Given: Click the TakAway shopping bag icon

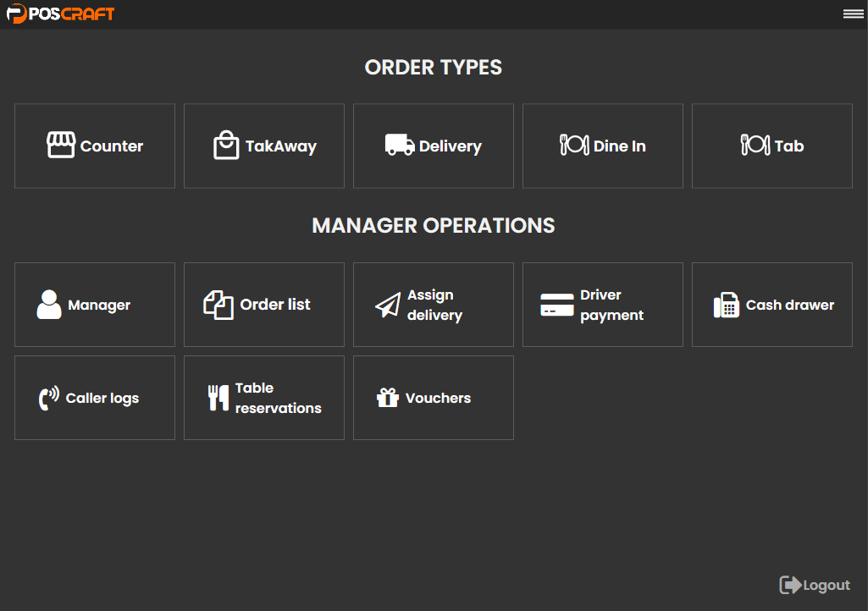Looking at the screenshot, I should point(226,146).
